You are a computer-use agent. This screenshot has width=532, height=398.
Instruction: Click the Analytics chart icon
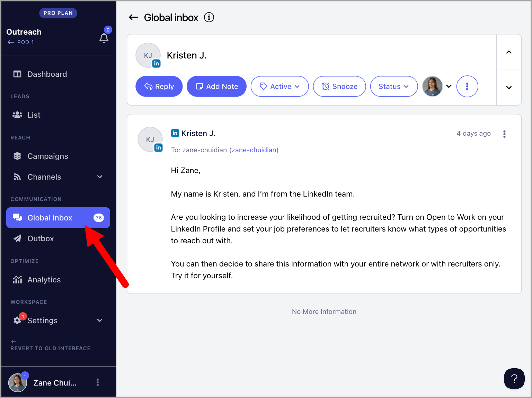[x=17, y=280]
